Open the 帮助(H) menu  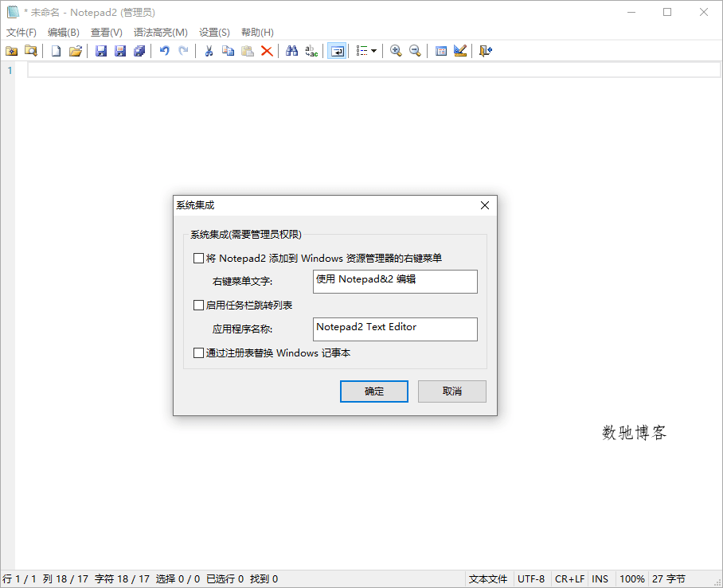[257, 33]
